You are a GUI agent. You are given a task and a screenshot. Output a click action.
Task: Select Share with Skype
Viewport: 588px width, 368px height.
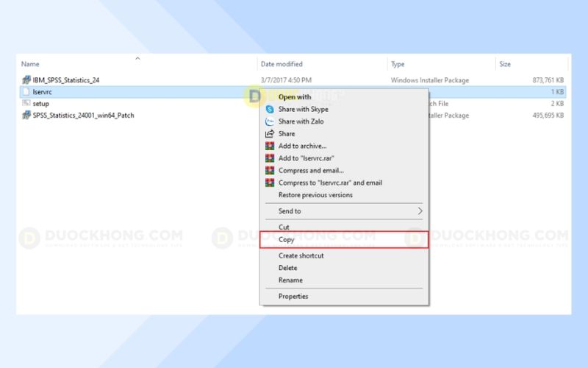click(303, 109)
